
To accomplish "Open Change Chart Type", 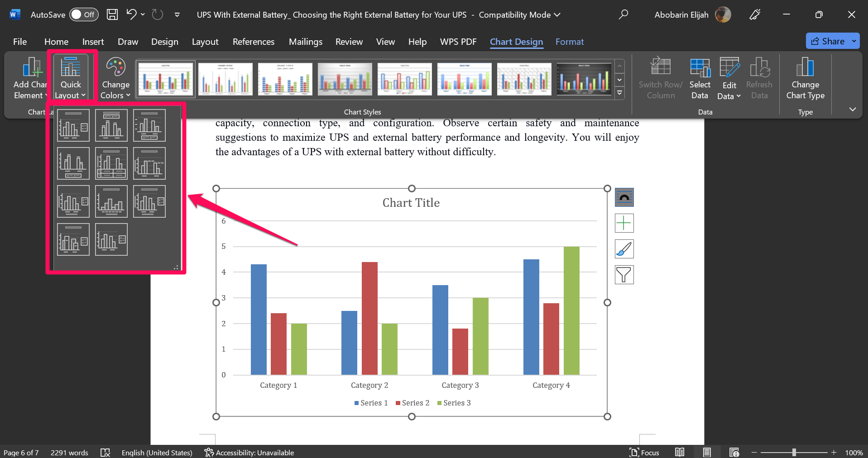I will click(x=805, y=77).
